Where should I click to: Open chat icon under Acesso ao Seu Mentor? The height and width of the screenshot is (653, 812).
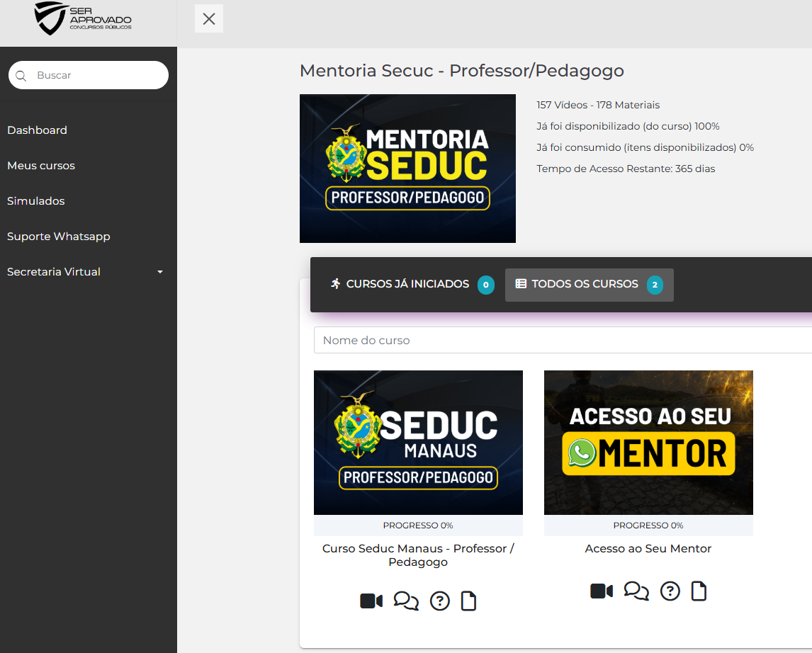636,591
